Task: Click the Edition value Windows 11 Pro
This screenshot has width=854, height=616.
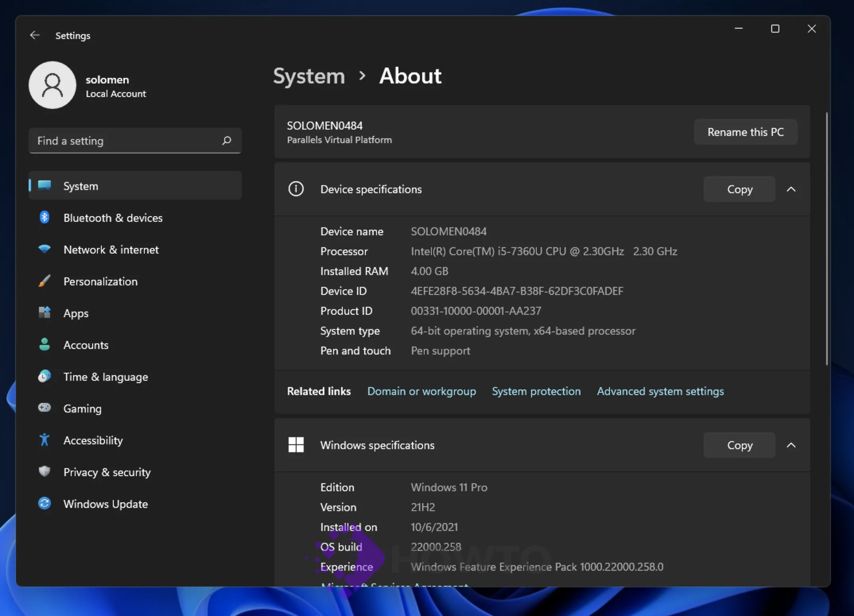Action: [x=449, y=487]
